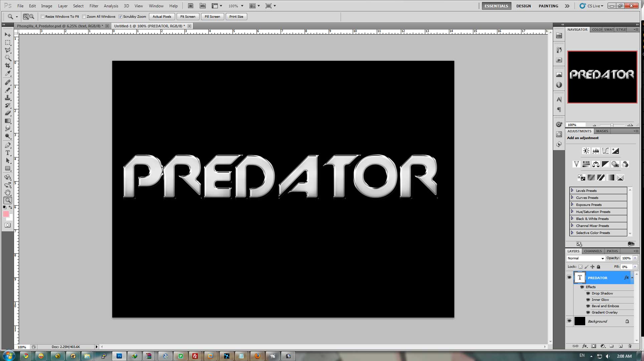Open the Analysis menu

coord(111,6)
